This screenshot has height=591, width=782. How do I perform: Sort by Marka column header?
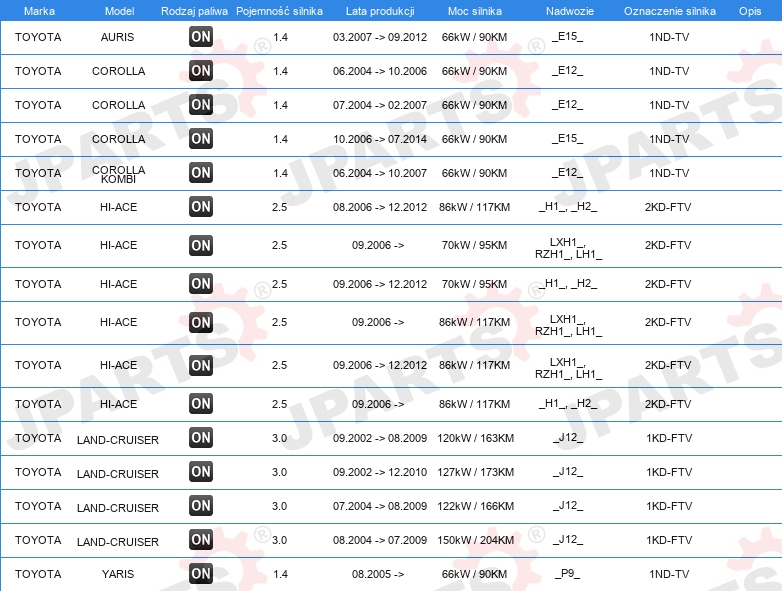coord(39,11)
